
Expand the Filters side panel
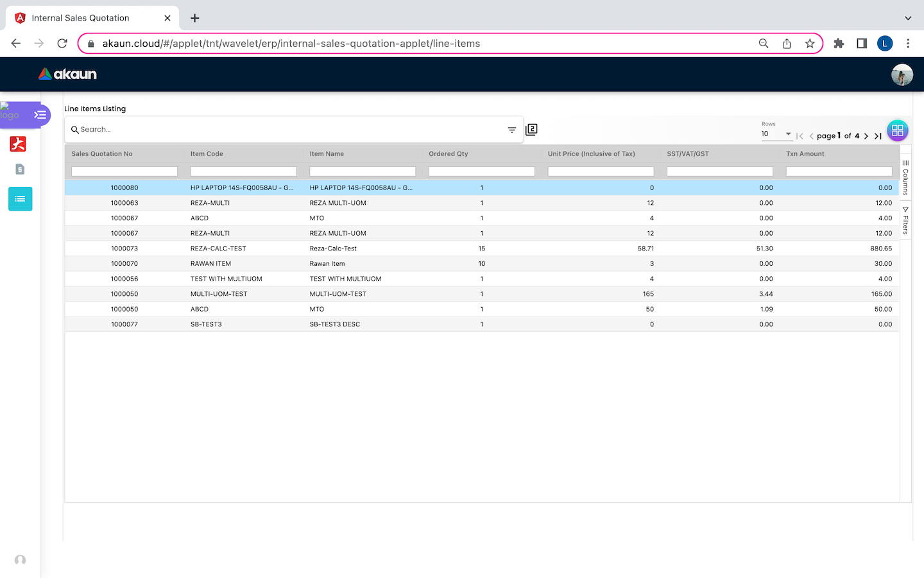[x=905, y=220]
